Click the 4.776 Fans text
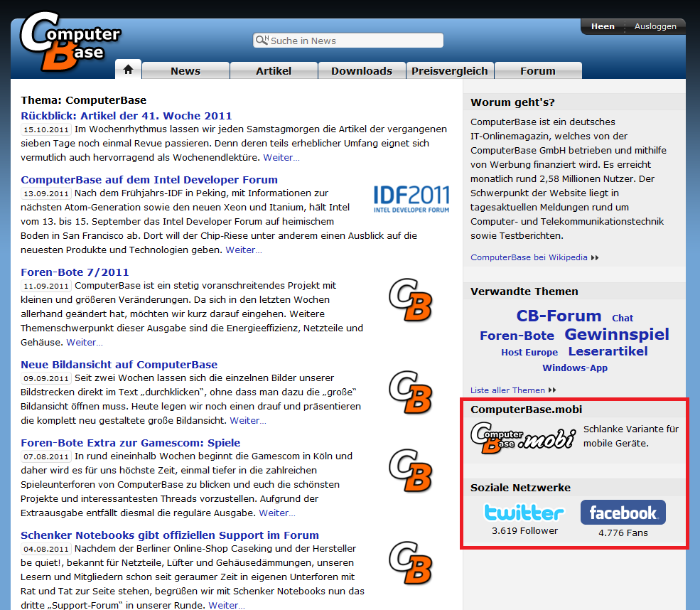 (x=623, y=533)
